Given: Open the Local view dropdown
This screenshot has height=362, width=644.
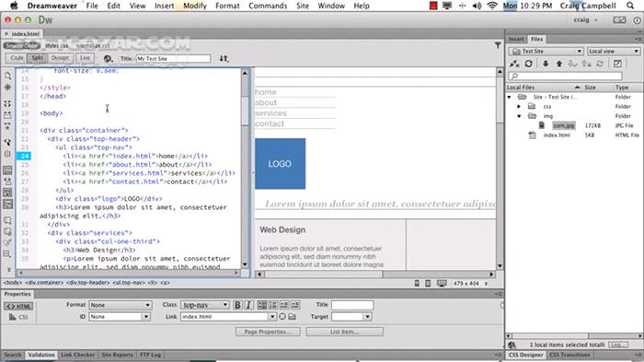Looking at the screenshot, I should [614, 51].
